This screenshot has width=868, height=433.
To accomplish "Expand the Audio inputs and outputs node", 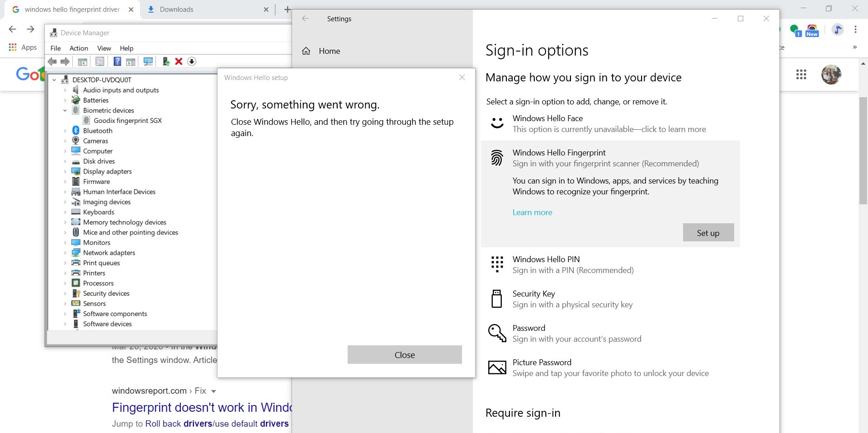I will [65, 90].
